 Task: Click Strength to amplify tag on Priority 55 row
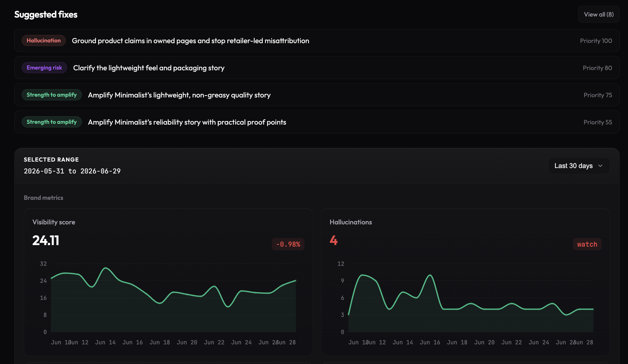coord(52,122)
